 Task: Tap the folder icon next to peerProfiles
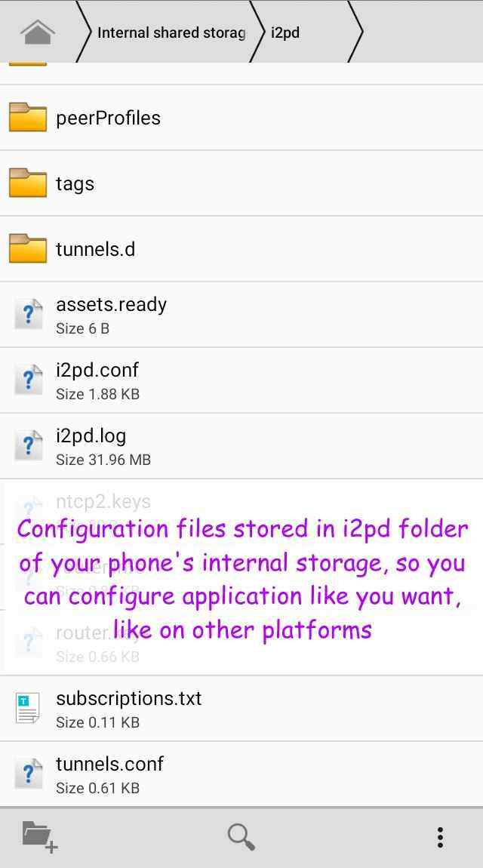tap(27, 117)
